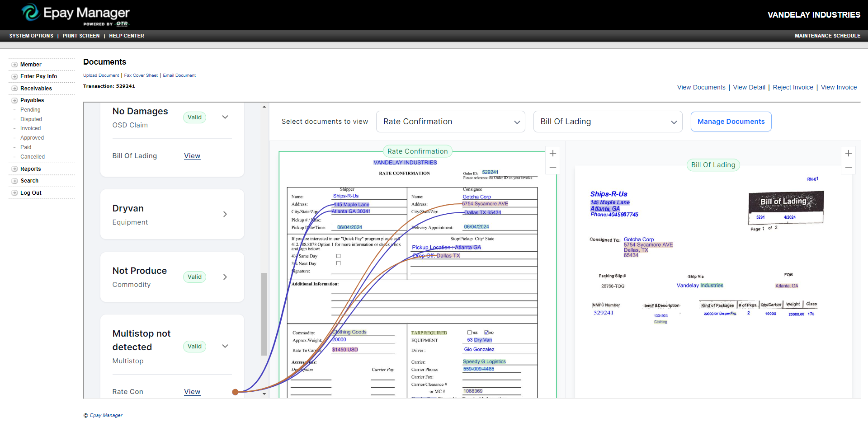Open the Receivables sidebar item
The image size is (868, 427).
pyautogui.click(x=36, y=89)
